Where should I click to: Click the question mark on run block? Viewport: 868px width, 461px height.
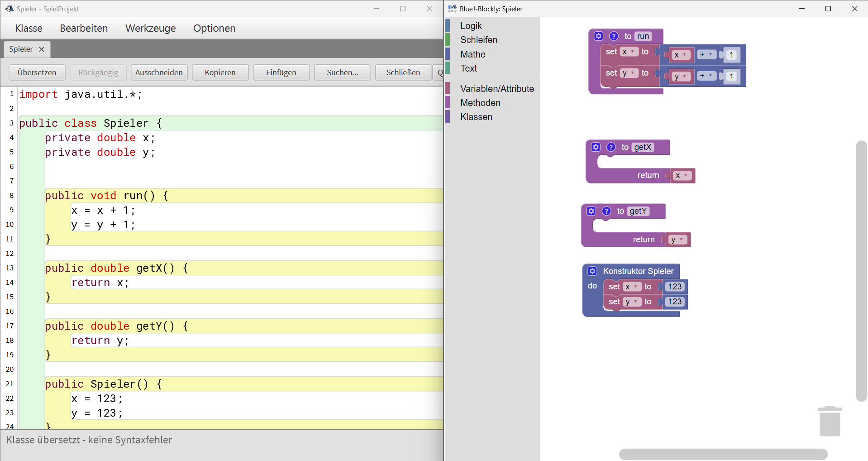614,36
